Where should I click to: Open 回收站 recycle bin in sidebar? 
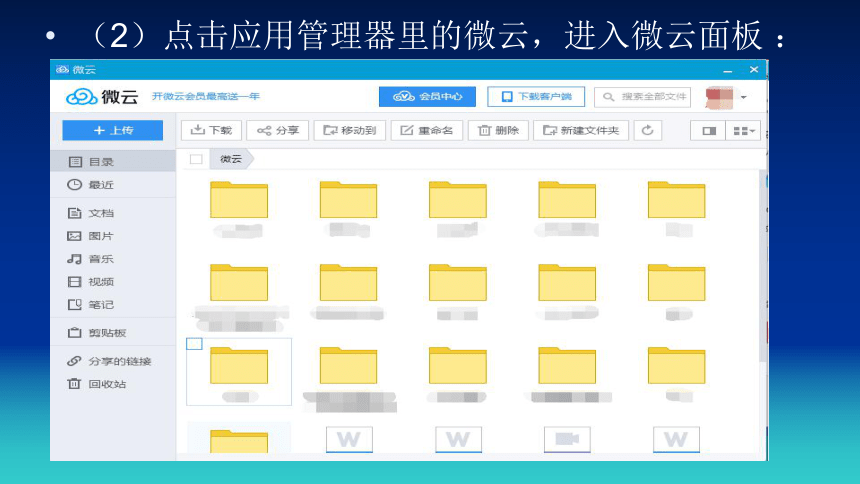(113, 384)
